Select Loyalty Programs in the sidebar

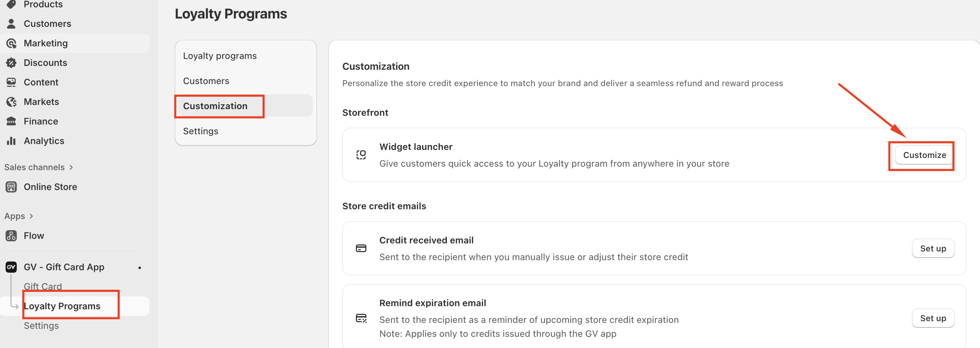pos(62,306)
